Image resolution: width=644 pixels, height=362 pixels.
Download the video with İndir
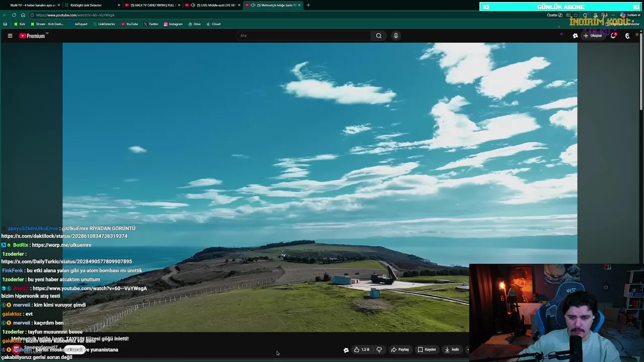tap(452, 349)
